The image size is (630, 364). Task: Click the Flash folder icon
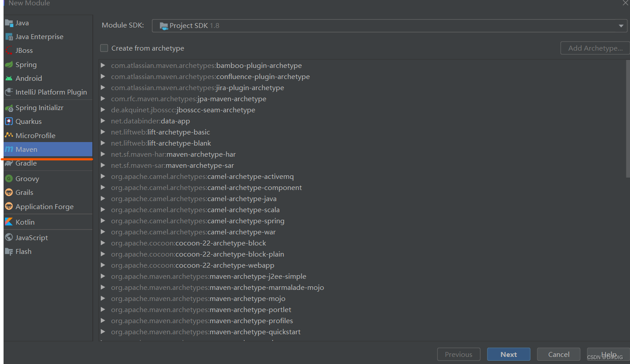9,251
